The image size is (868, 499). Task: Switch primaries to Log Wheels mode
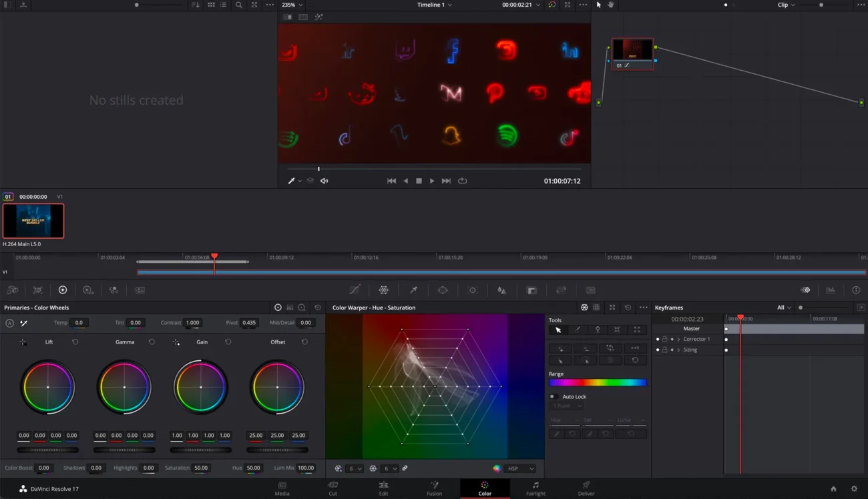302,308
